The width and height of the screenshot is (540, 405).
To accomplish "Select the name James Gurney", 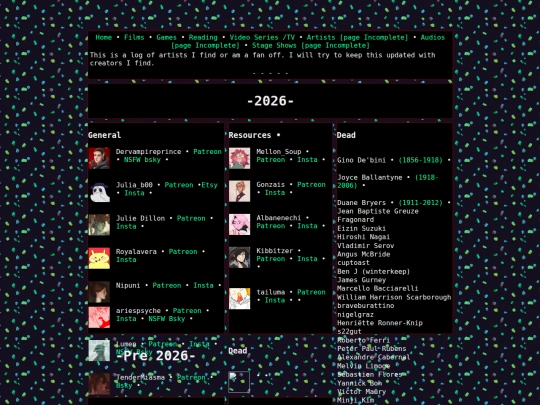I will [362, 280].
